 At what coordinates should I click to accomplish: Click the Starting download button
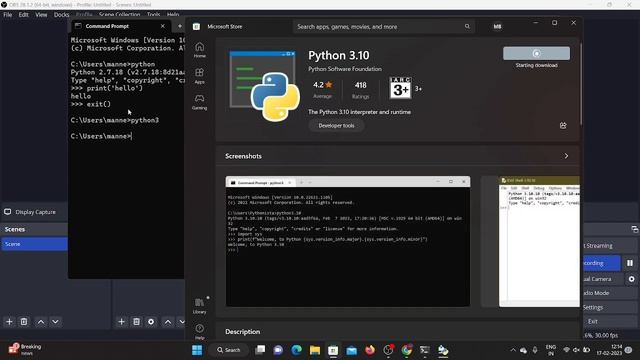click(x=536, y=53)
